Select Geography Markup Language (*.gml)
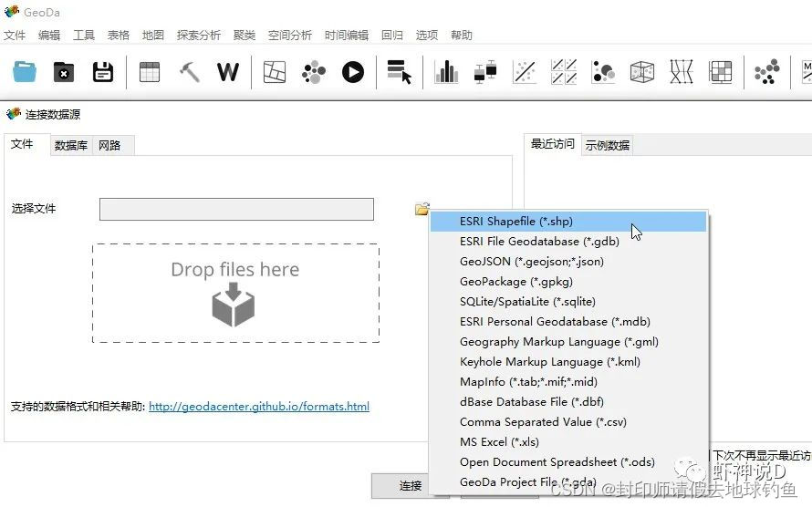Viewport: 812px width, 507px height. [568, 342]
